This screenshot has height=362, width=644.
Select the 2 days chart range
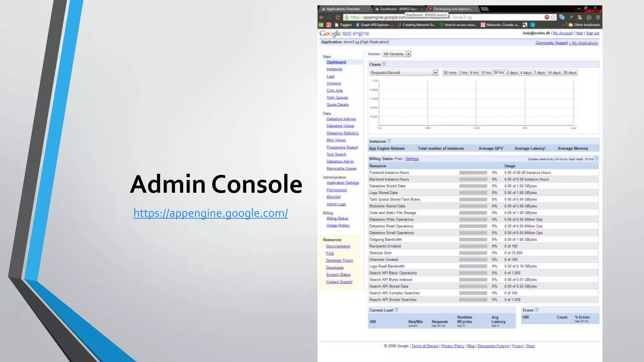tap(512, 73)
